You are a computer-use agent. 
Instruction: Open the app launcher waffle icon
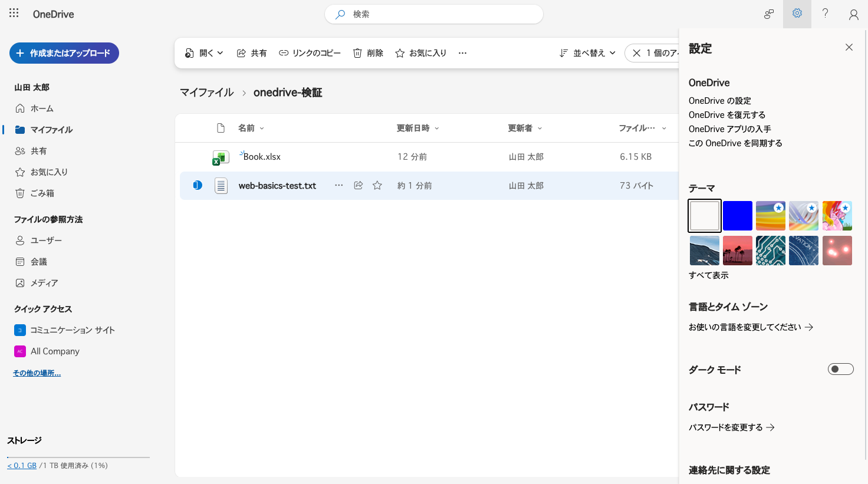[14, 13]
